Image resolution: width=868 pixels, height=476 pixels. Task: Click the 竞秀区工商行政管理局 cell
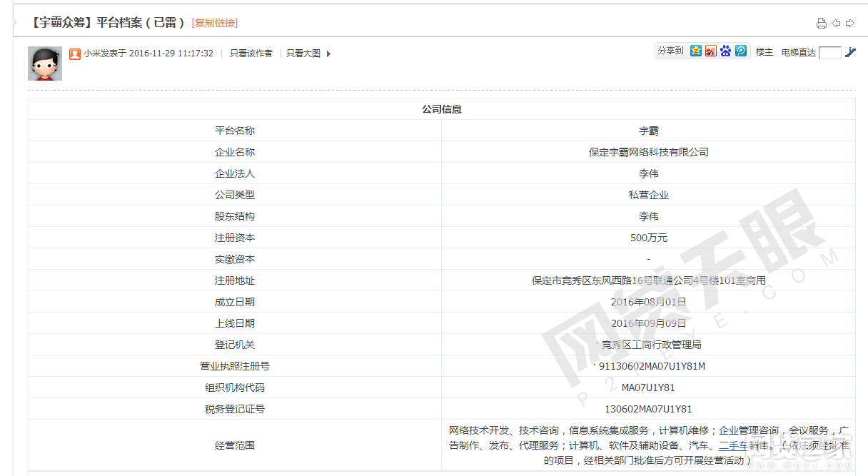click(649, 345)
